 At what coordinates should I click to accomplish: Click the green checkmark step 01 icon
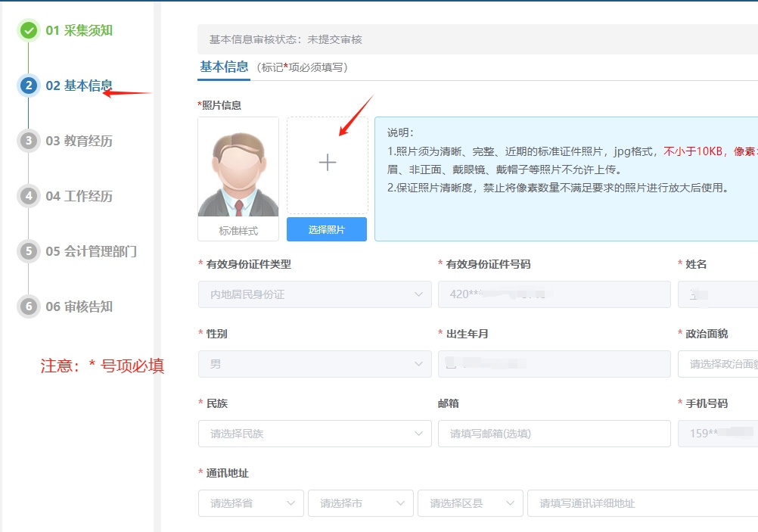[x=29, y=30]
